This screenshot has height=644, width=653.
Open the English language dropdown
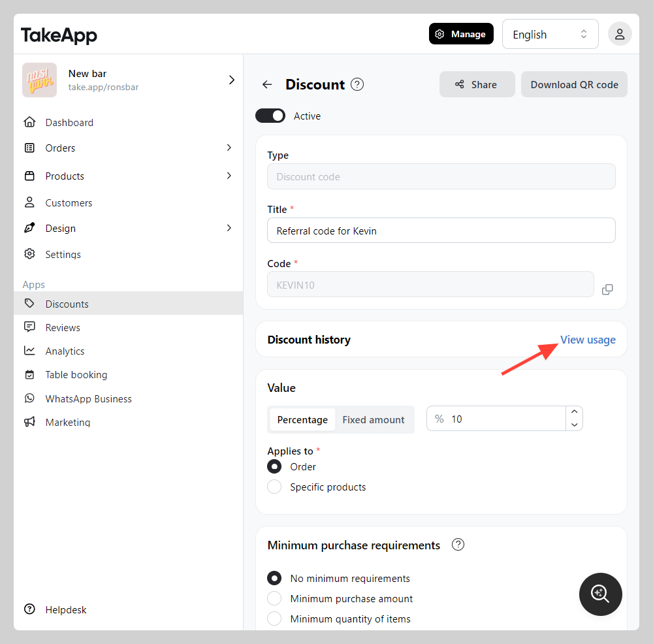550,34
